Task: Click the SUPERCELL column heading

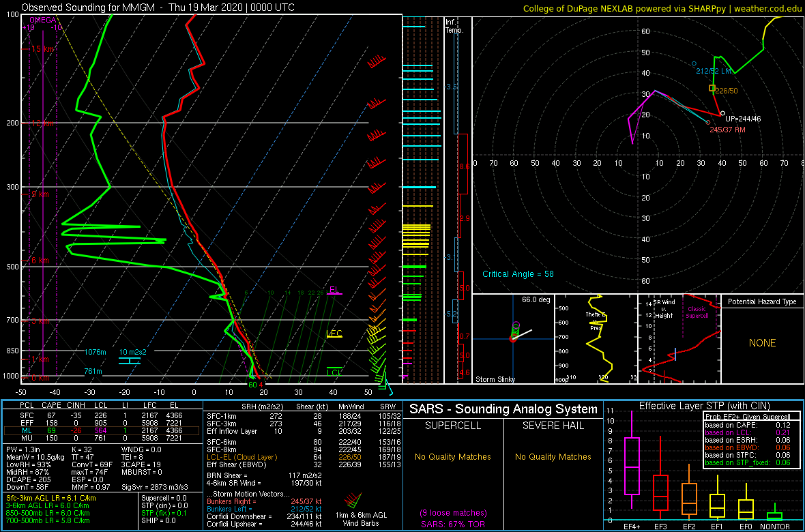Action: click(453, 426)
